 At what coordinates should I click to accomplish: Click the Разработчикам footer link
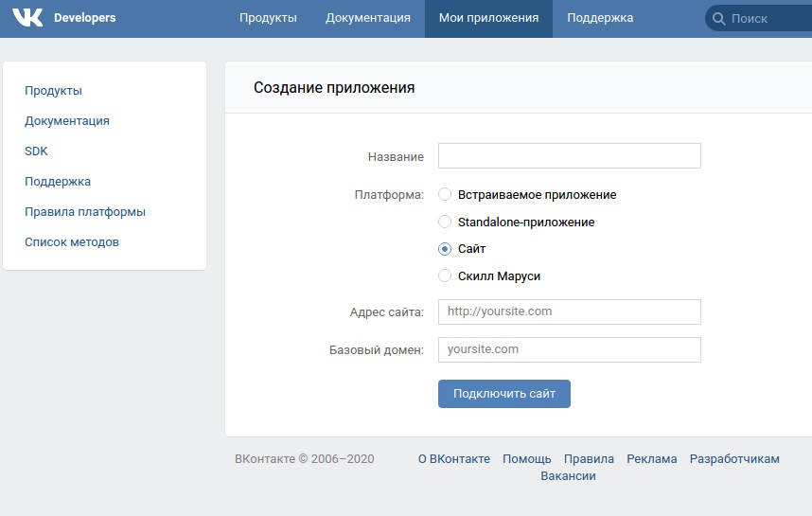point(733,459)
